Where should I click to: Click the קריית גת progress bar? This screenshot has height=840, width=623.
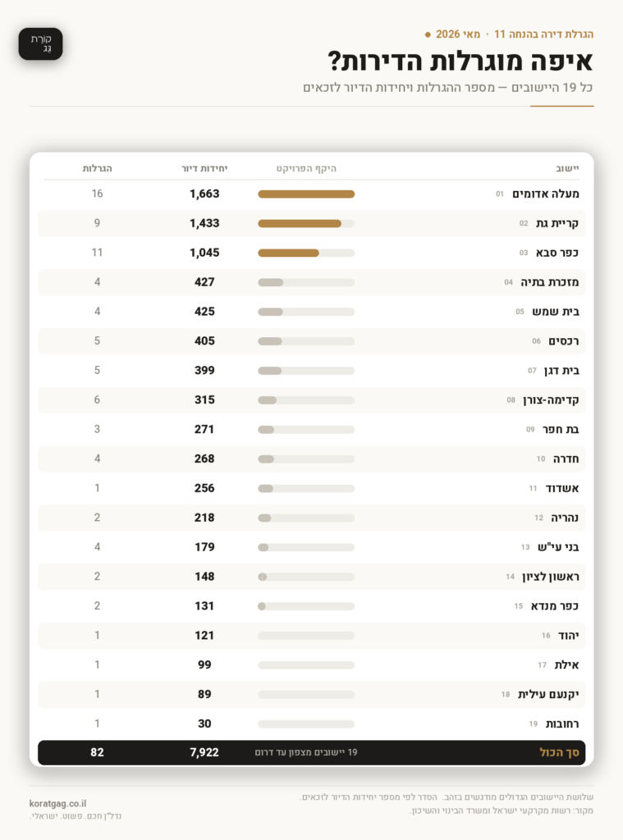(306, 223)
